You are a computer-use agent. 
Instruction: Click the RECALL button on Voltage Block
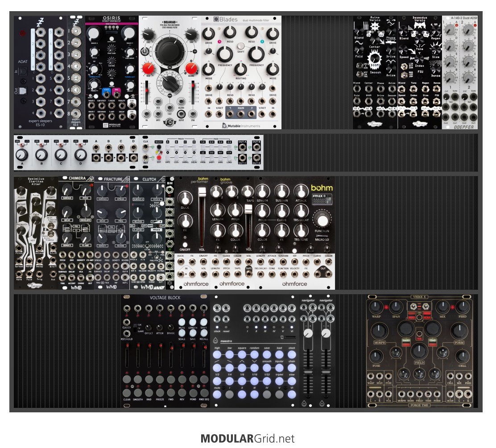click(204, 333)
